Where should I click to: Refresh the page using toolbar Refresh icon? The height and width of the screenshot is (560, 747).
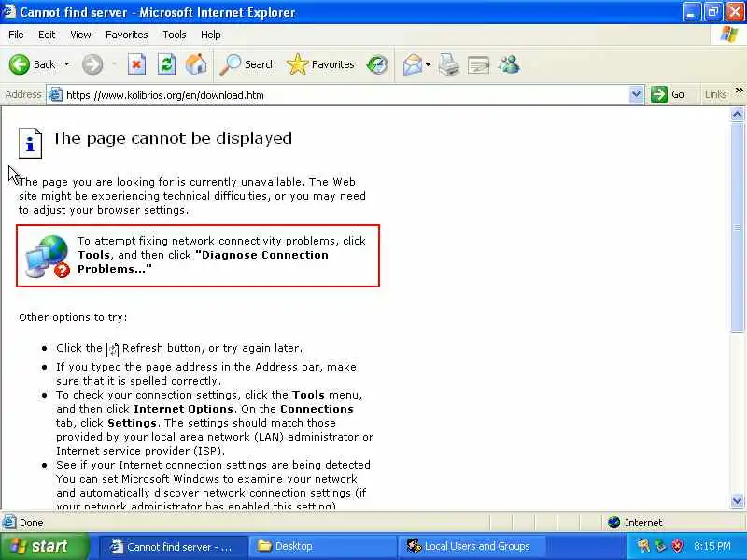pyautogui.click(x=166, y=64)
